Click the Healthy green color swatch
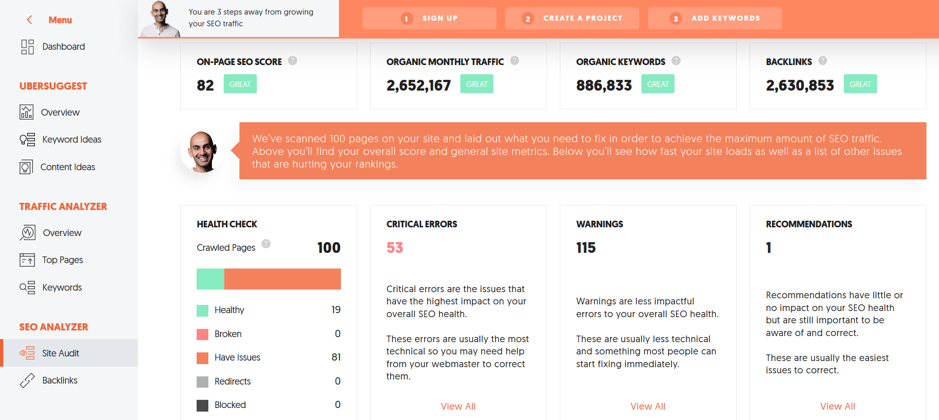This screenshot has height=420, width=939. pos(202,310)
